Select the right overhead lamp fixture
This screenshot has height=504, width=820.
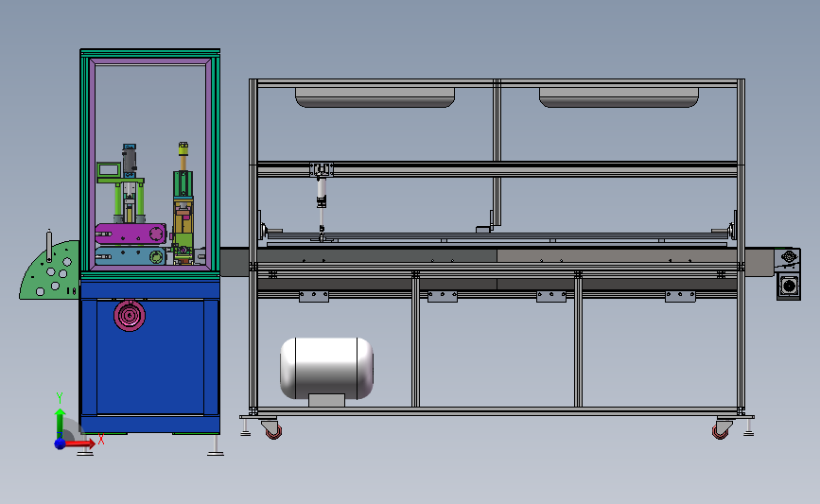click(619, 97)
